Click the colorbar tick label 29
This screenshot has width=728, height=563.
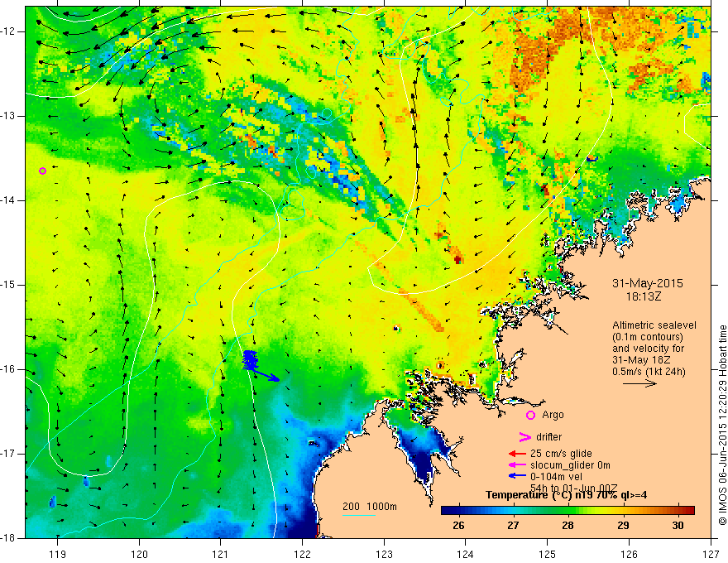click(x=623, y=526)
